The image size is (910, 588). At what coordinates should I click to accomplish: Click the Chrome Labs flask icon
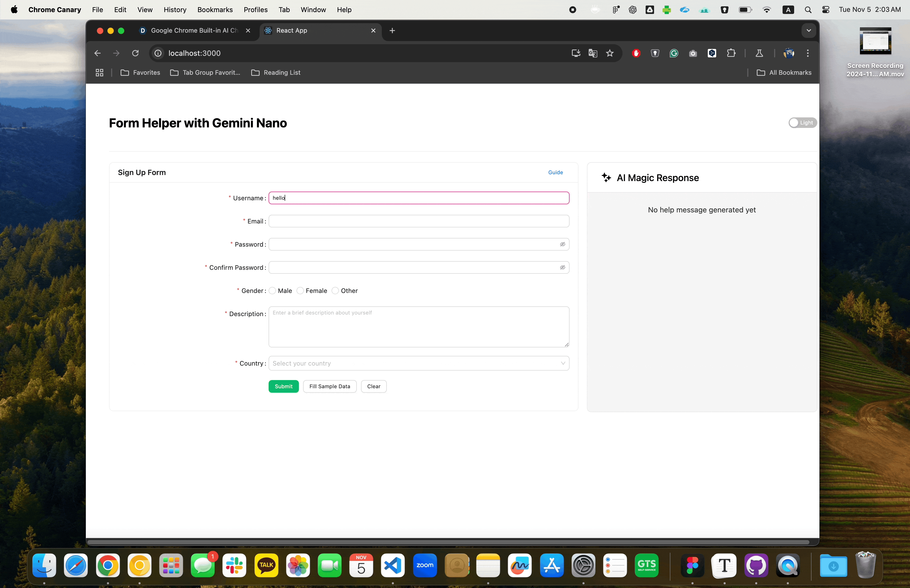click(x=759, y=53)
